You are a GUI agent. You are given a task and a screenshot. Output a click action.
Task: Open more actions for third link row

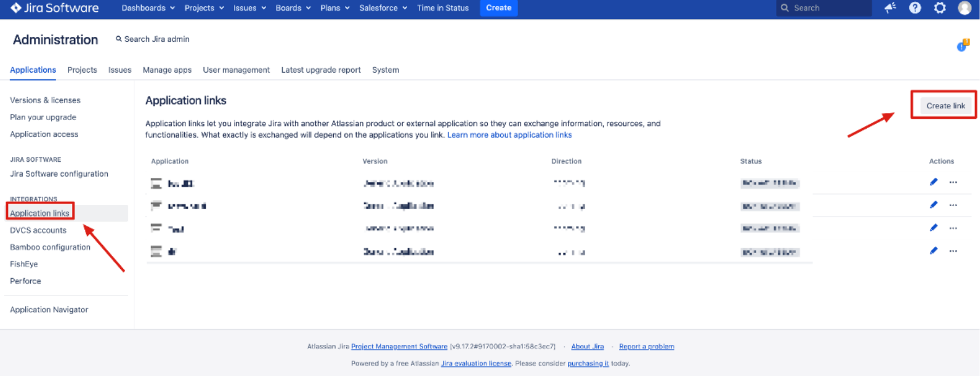(953, 228)
